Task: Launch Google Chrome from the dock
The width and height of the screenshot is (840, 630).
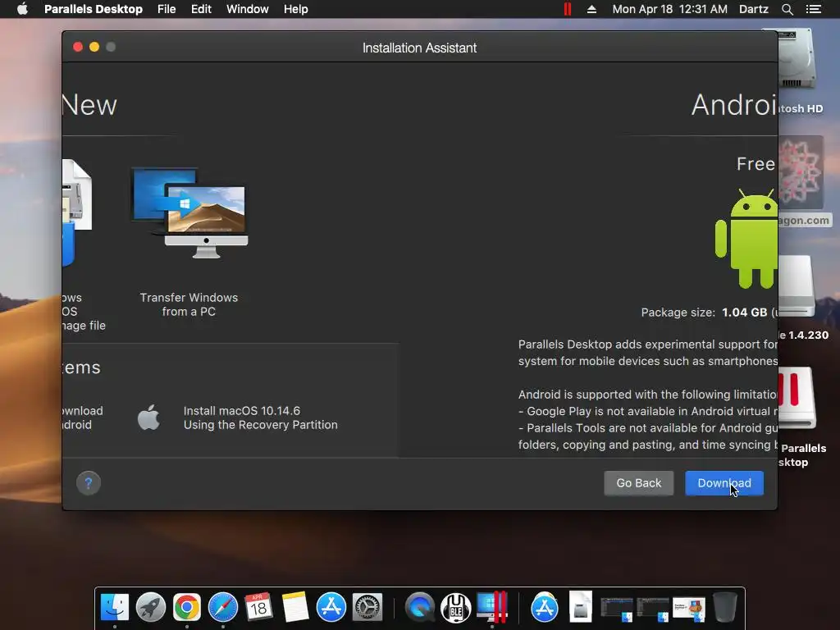Action: pos(186,607)
